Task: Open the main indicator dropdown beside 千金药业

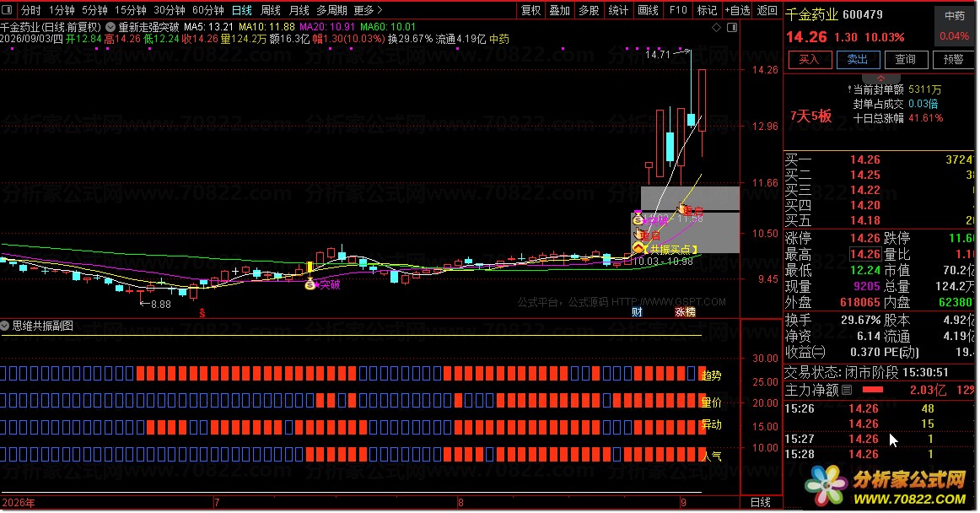Action: pos(110,27)
